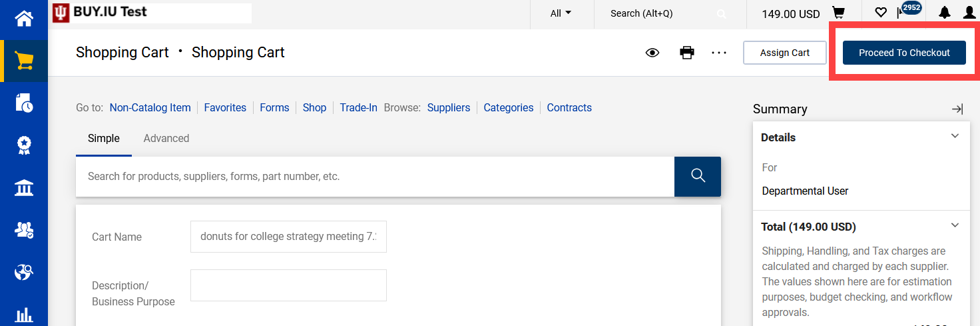
Task: Switch to the Advanced search tab
Action: [166, 138]
